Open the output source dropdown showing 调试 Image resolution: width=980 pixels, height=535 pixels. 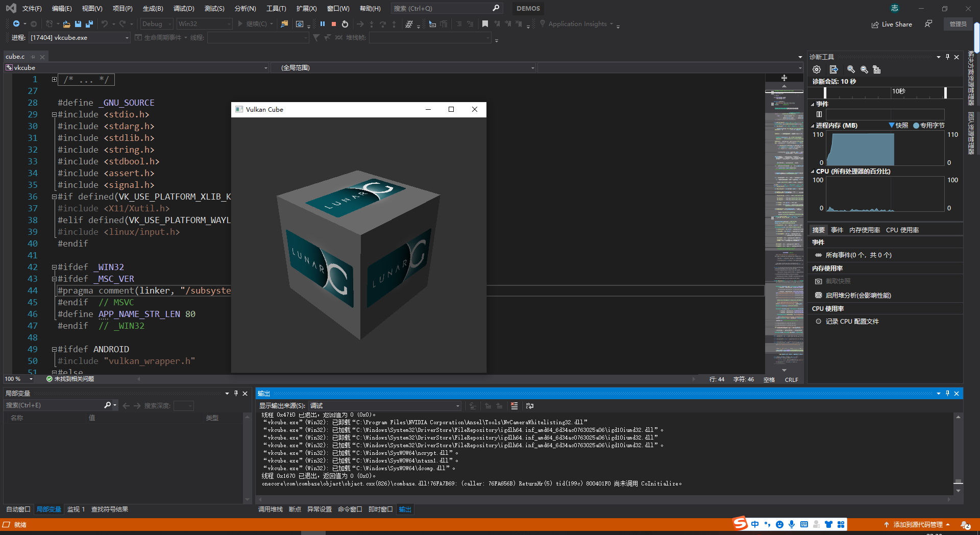[x=385, y=406]
